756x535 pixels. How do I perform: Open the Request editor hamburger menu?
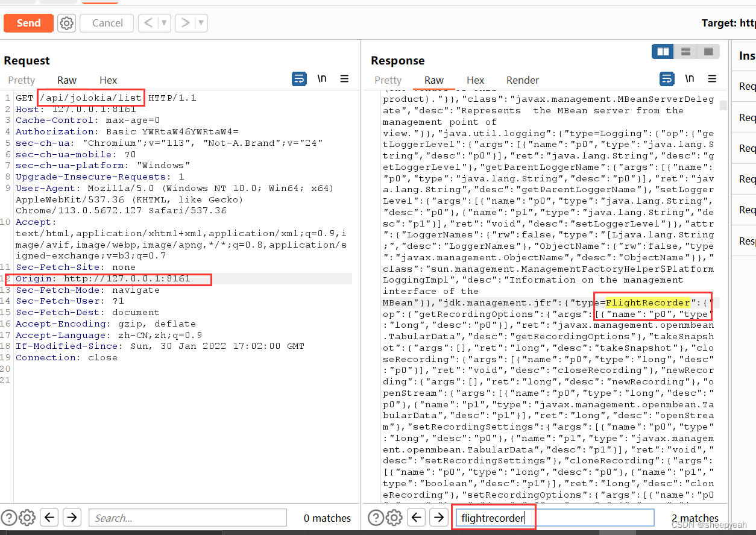[x=344, y=78]
